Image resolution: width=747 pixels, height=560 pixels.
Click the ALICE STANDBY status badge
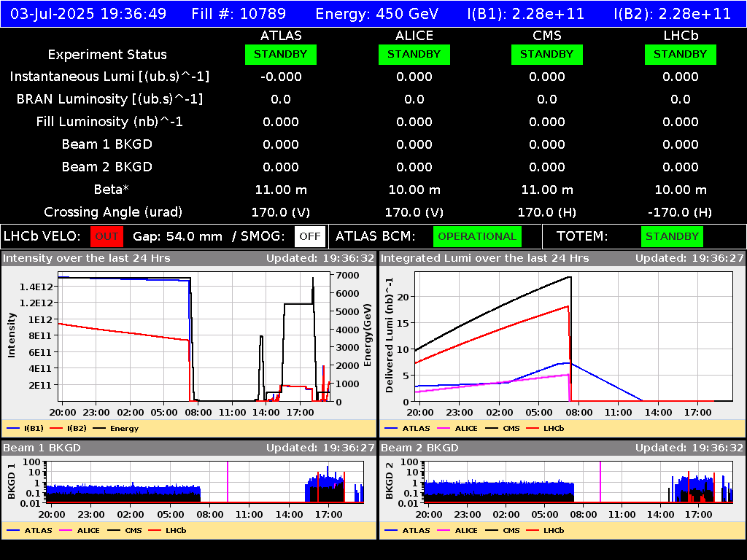pos(414,54)
